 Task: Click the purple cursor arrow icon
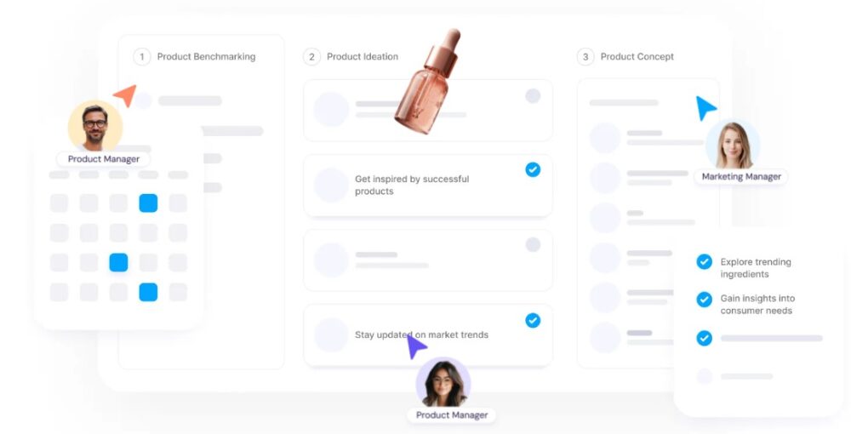coord(416,346)
